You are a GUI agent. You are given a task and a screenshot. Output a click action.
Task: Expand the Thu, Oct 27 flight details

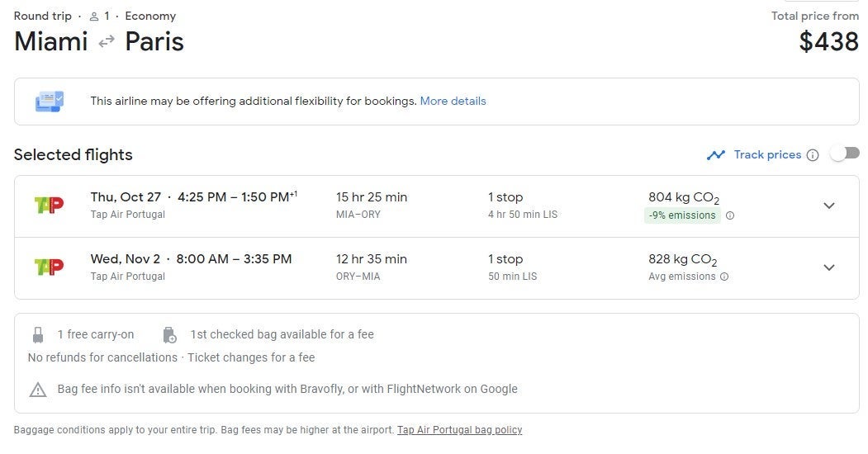(829, 206)
